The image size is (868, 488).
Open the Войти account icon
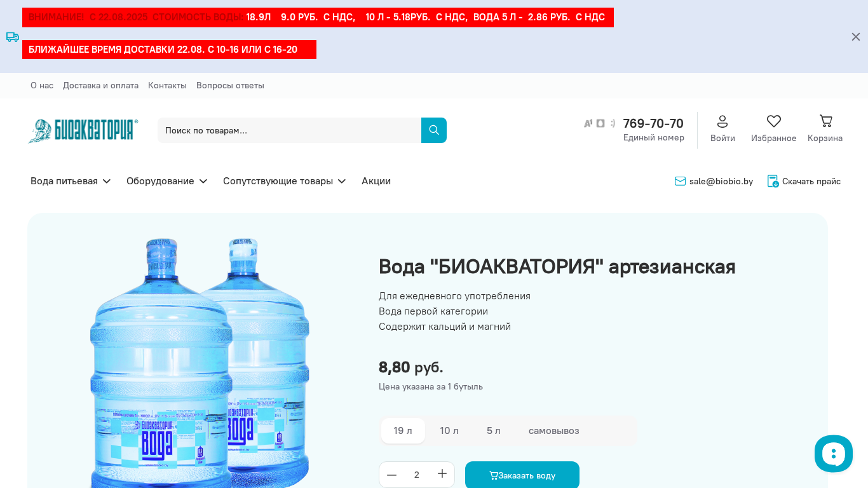click(x=722, y=121)
